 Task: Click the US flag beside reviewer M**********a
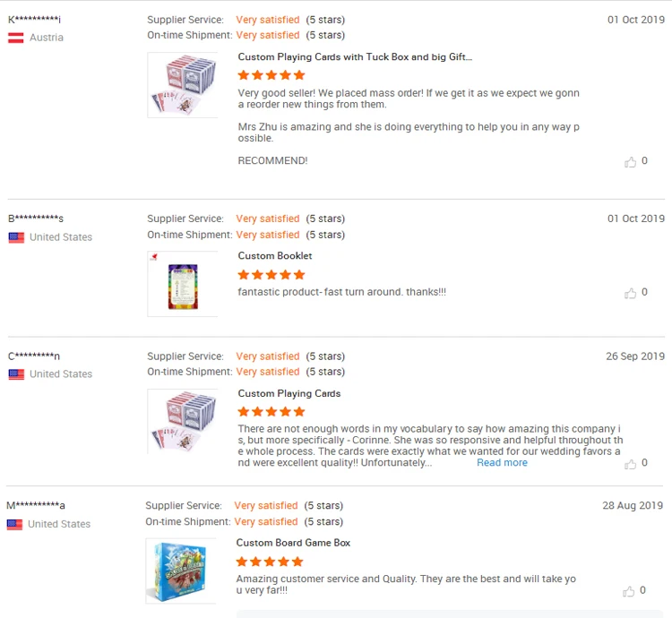coord(14,524)
